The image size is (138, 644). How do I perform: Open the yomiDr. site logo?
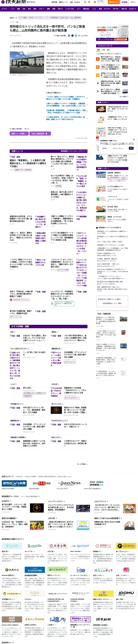pos(35,546)
